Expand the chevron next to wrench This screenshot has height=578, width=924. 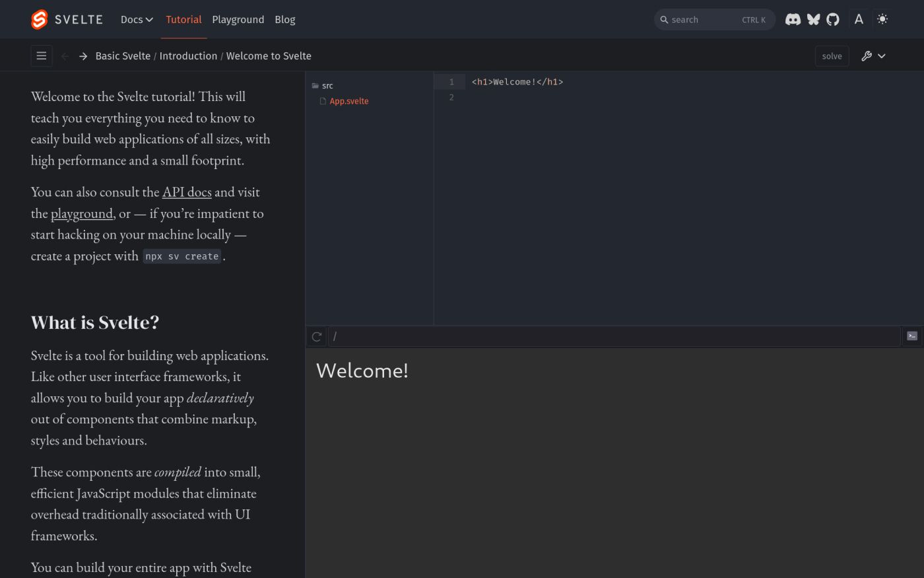tap(882, 56)
